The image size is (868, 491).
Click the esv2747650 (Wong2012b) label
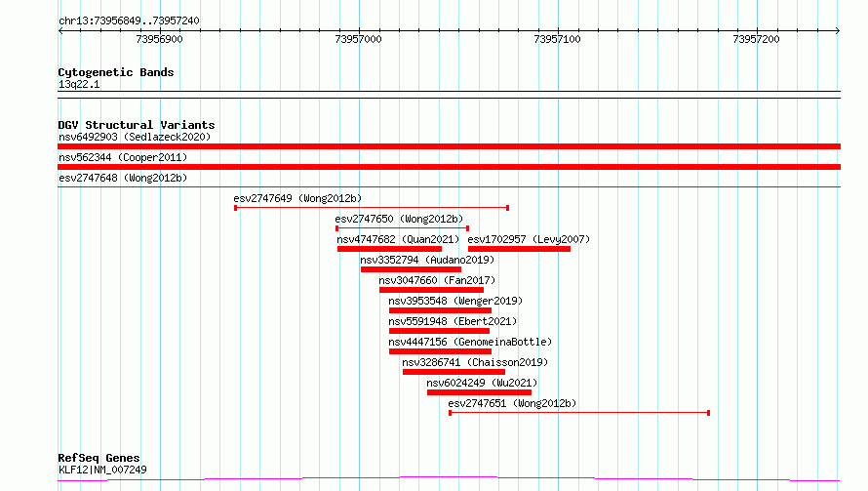tap(399, 219)
